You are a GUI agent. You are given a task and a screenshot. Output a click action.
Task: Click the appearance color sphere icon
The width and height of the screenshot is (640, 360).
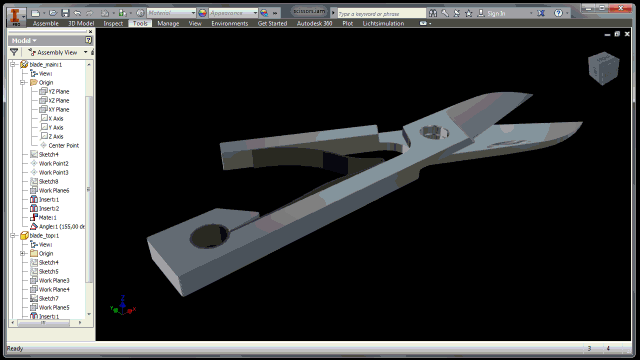pyautogui.click(x=202, y=13)
